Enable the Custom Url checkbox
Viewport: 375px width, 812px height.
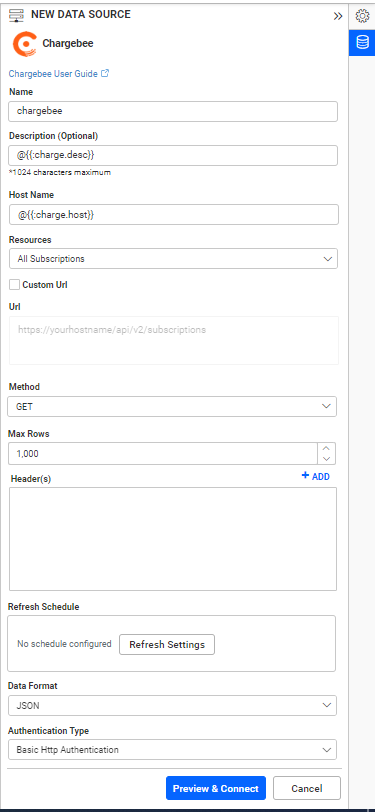(x=15, y=284)
